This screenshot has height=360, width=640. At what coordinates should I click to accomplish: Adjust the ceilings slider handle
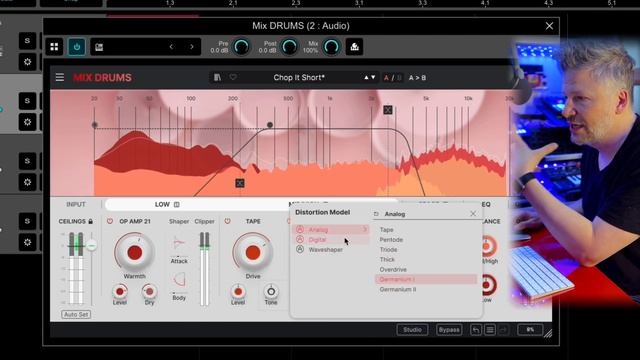[x=92, y=246]
